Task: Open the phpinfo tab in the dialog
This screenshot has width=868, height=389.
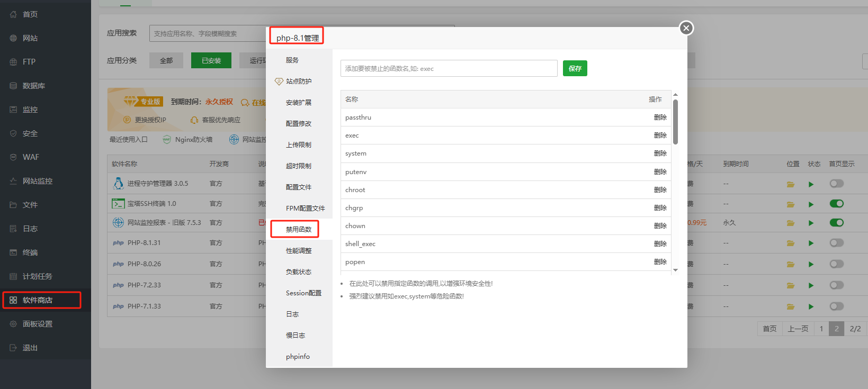Action: [298, 357]
